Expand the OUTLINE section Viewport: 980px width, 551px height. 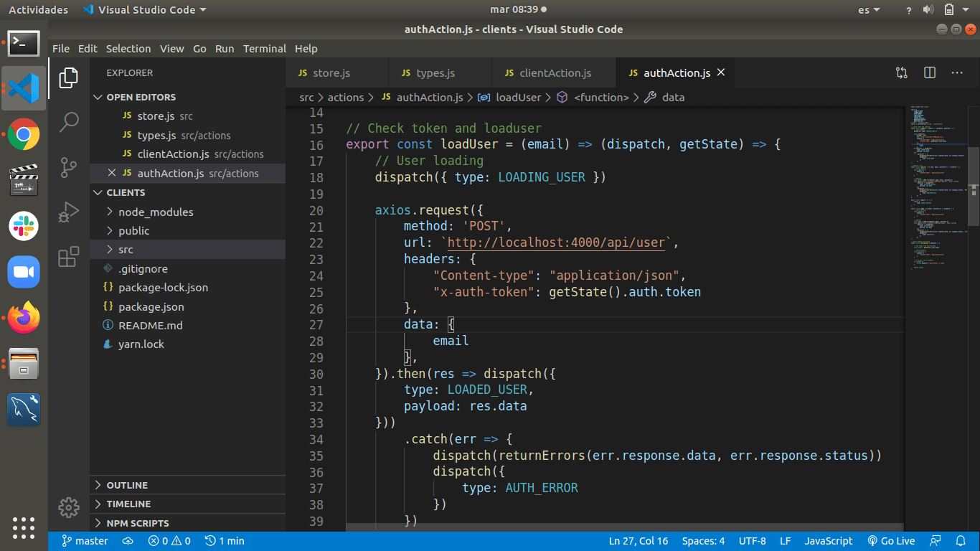pos(127,485)
